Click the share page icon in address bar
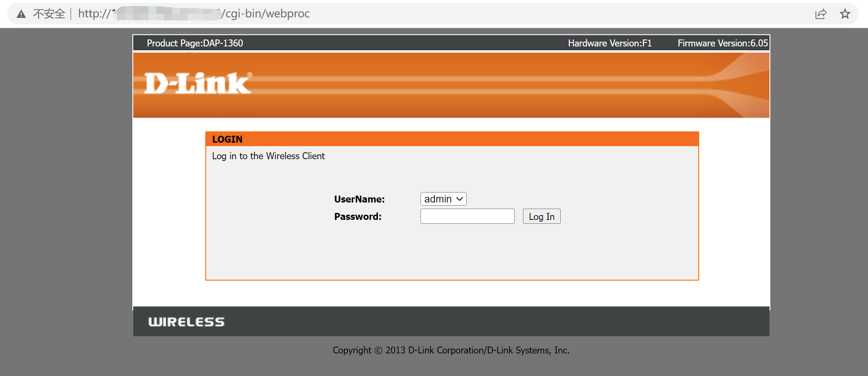868x376 pixels. (820, 14)
